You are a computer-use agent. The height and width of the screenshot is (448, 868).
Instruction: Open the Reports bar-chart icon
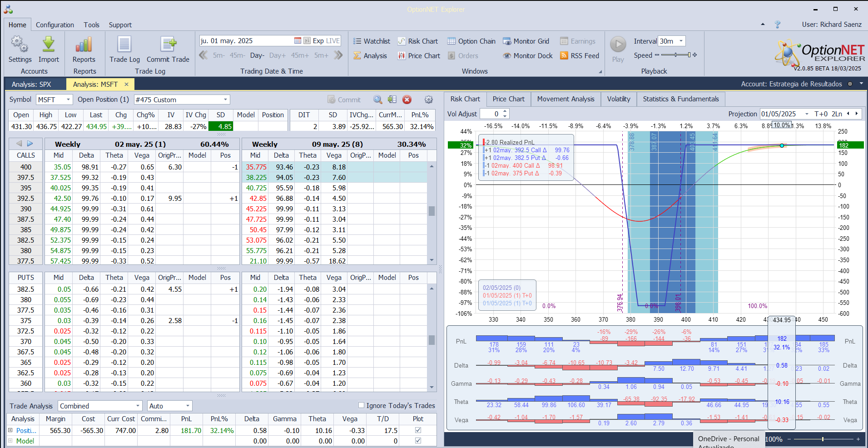coord(84,49)
